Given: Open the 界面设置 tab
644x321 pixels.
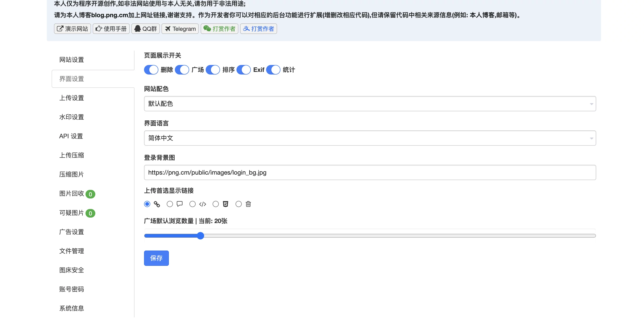Looking at the screenshot, I should click(x=93, y=79).
